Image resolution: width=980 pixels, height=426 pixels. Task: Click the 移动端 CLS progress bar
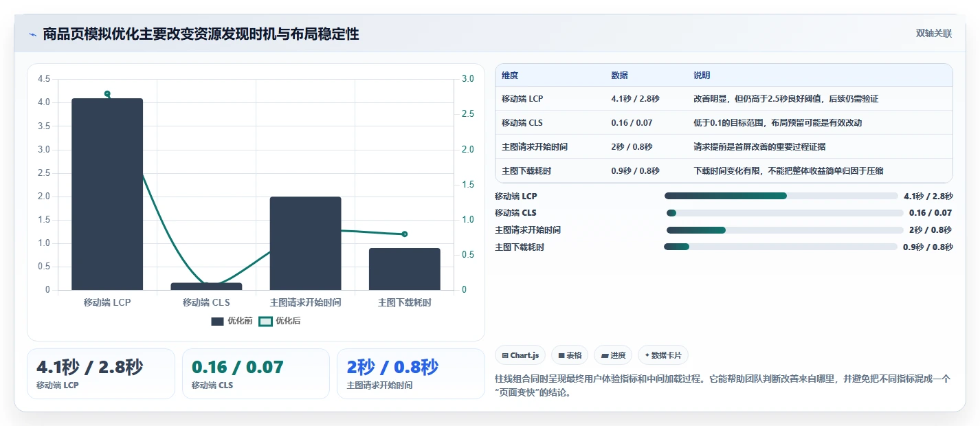tap(785, 213)
